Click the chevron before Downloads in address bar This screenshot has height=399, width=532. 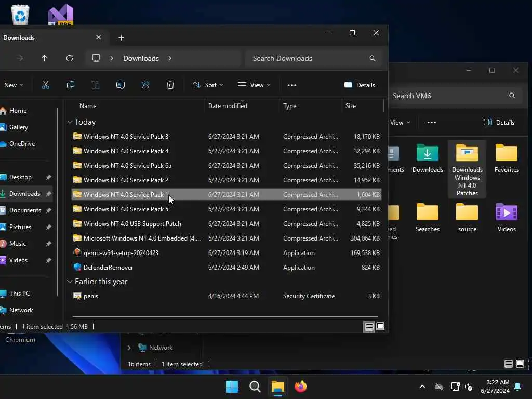(x=111, y=58)
